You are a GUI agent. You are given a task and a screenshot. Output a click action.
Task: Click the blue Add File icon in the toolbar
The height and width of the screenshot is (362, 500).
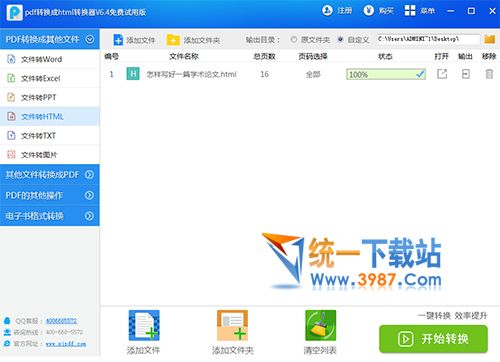click(118, 40)
